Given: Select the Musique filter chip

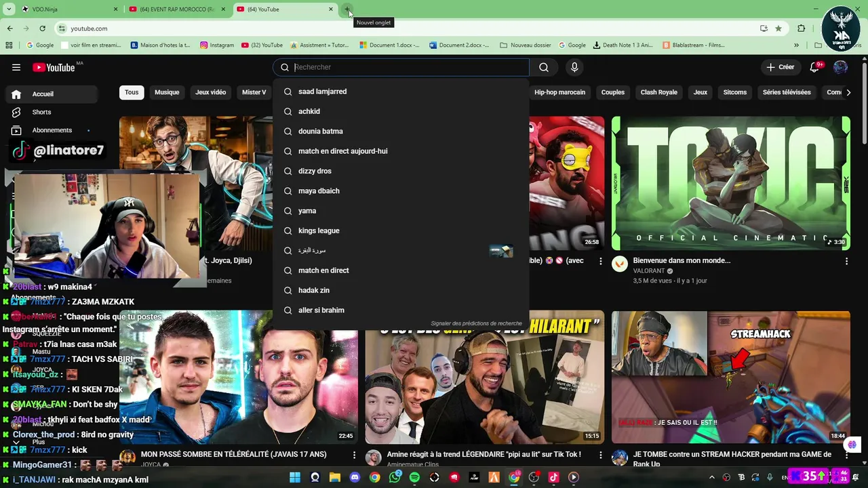Looking at the screenshot, I should point(167,92).
